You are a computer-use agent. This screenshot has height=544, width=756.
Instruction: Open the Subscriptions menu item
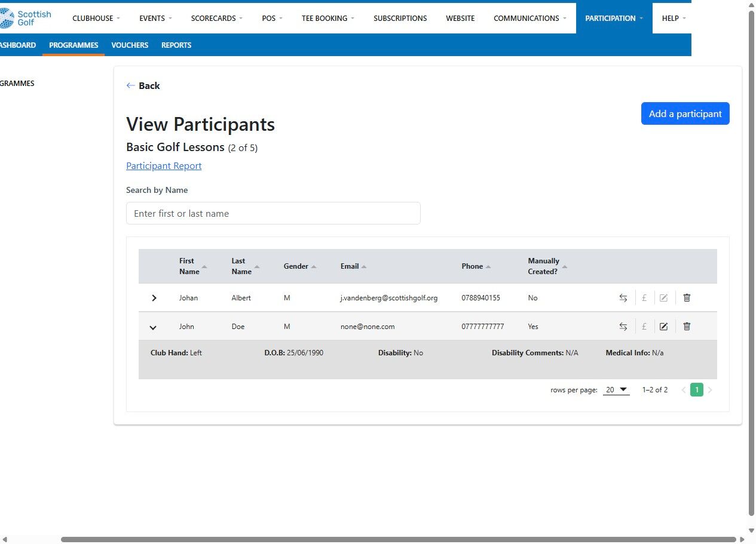pyautogui.click(x=400, y=19)
